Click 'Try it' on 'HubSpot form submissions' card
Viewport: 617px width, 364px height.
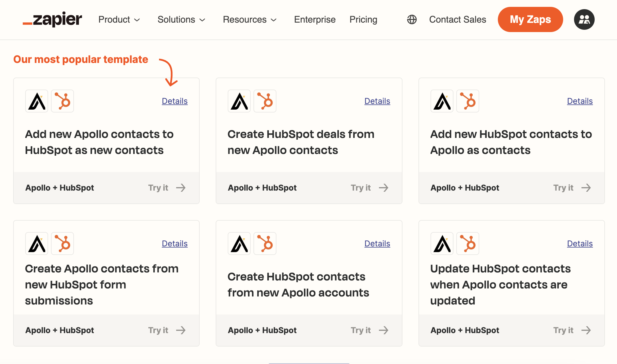(158, 330)
